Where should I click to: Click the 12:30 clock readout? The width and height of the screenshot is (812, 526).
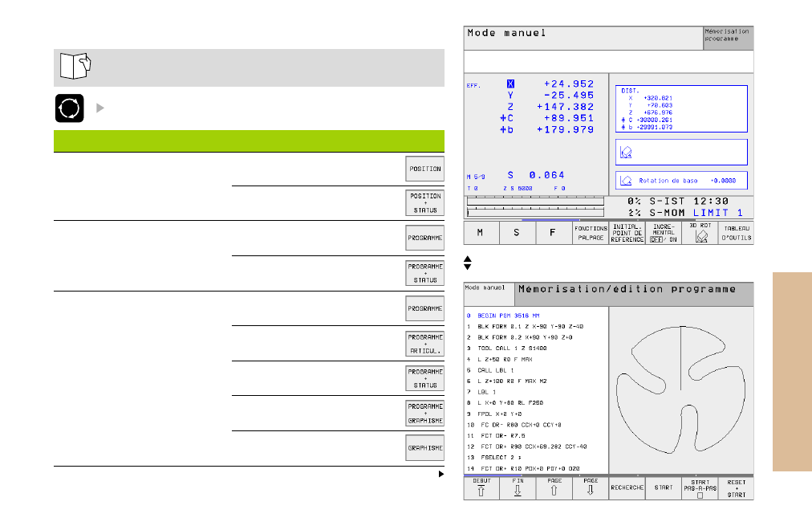[711, 201]
